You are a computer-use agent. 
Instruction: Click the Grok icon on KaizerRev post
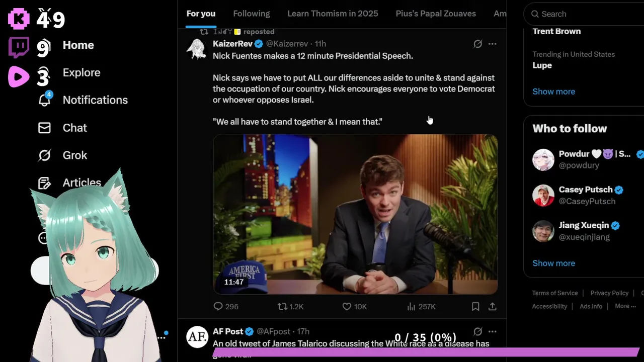click(477, 44)
